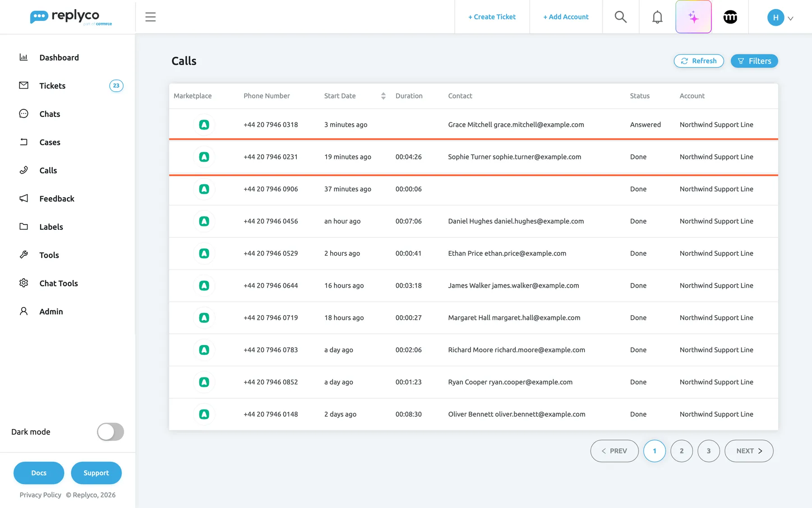812x508 pixels.
Task: Click marketplace icon for Oliver Bennett call
Action: coord(204,414)
